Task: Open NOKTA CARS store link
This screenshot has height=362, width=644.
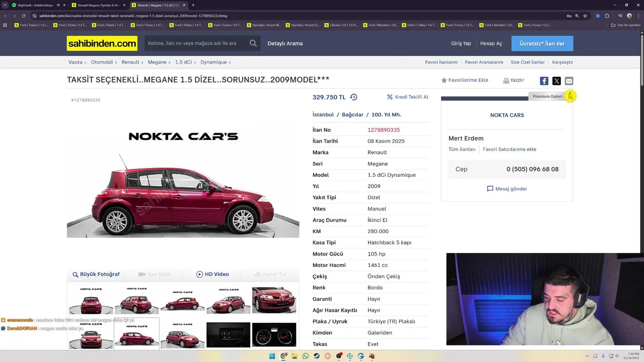Action: [507, 115]
